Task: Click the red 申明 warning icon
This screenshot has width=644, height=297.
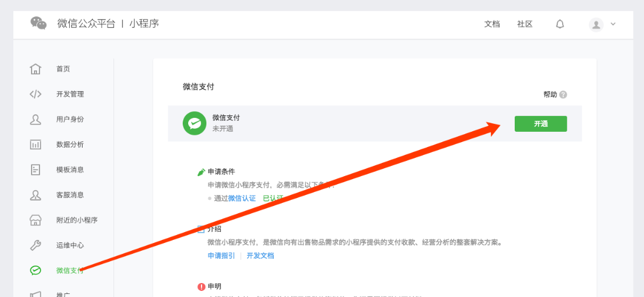Action: click(x=202, y=286)
